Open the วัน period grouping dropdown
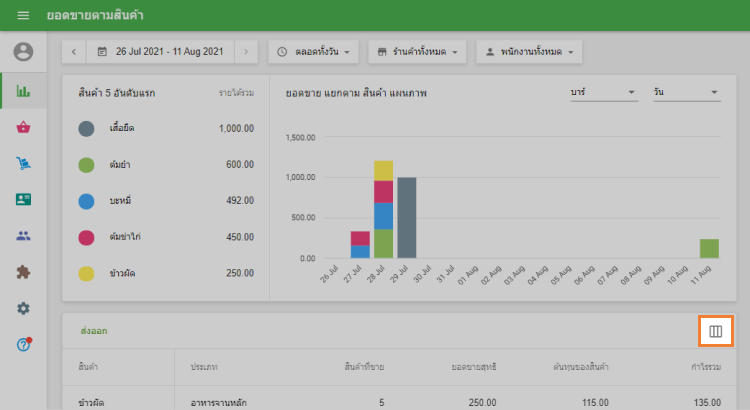Image resolution: width=750 pixels, height=410 pixels. click(x=686, y=92)
